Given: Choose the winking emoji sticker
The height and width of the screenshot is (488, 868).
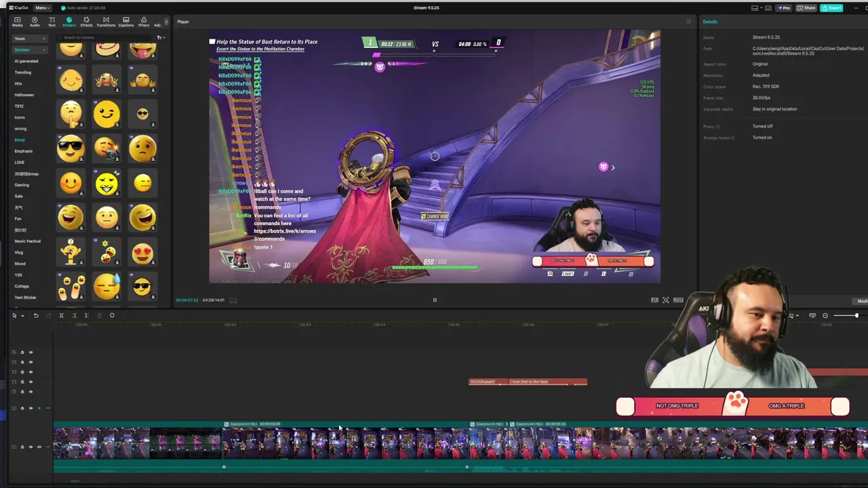Looking at the screenshot, I should [106, 114].
